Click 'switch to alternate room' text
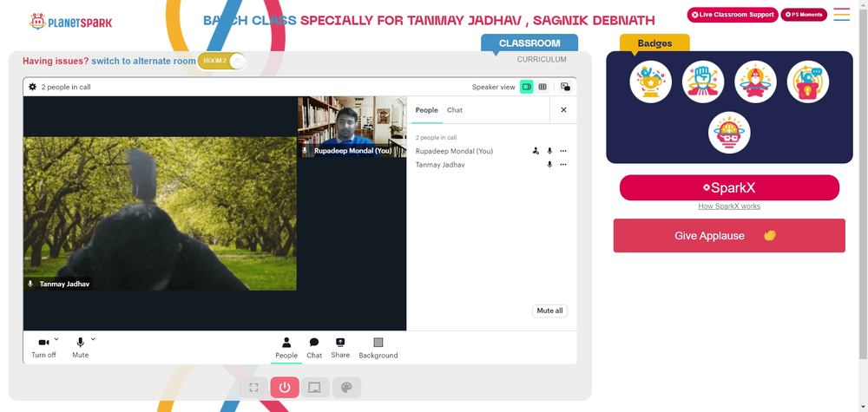Viewport: 868px width, 412px height. coord(143,61)
